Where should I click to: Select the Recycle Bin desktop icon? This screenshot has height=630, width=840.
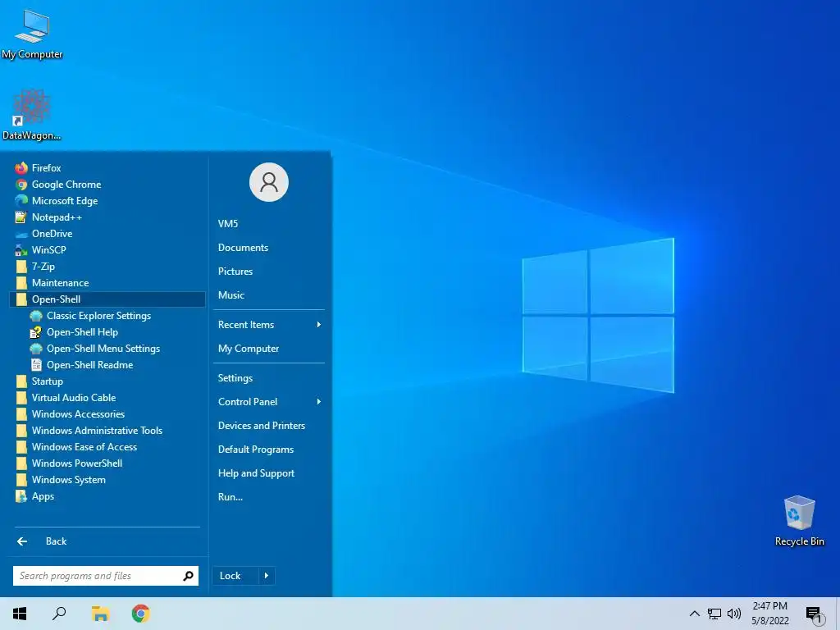coord(799,521)
